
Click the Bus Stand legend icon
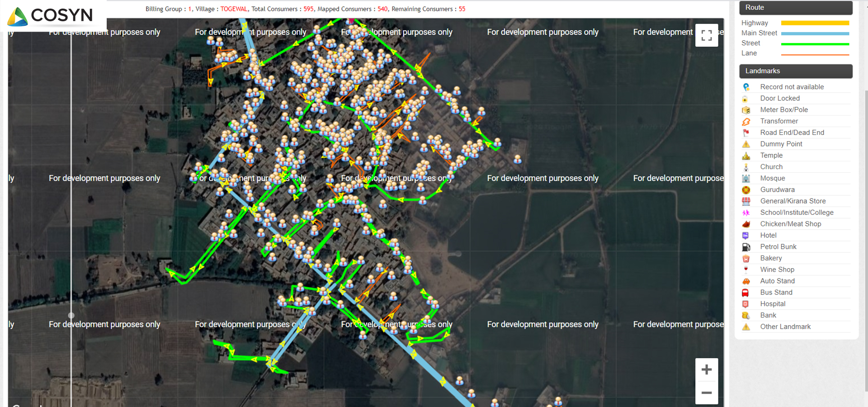(x=746, y=293)
